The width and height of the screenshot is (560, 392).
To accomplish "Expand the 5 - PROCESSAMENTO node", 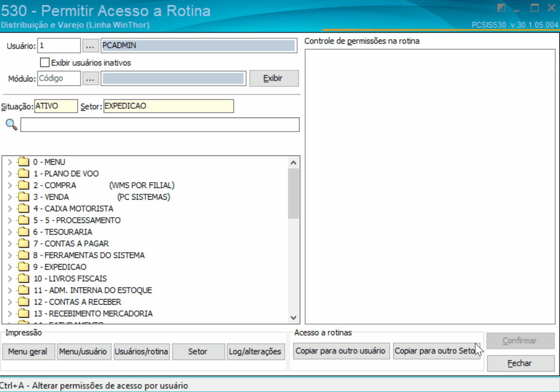I will click(10, 220).
